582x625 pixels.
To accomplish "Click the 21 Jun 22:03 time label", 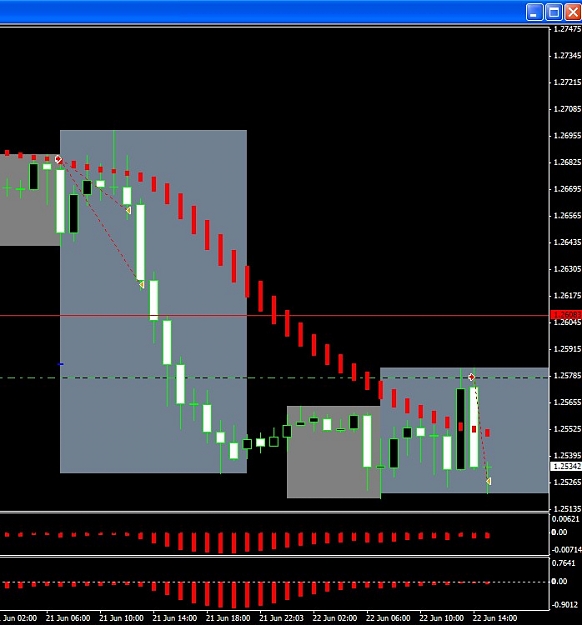I will 281,618.
